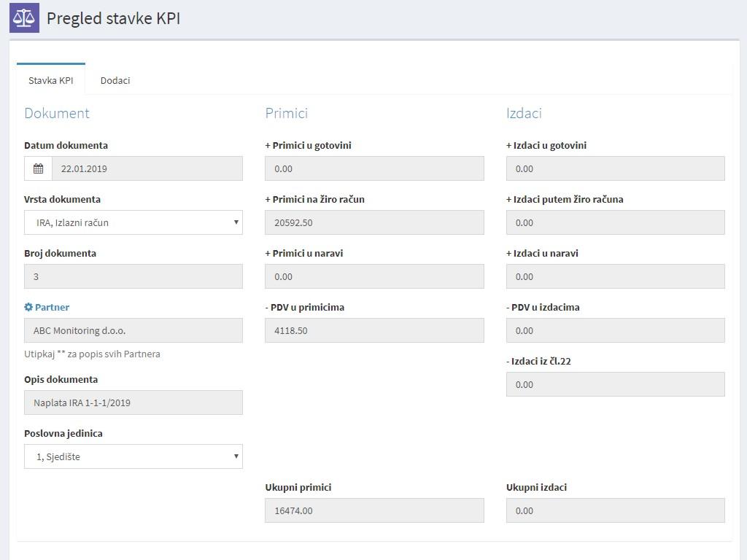This screenshot has width=747, height=560.
Task: Click the gear icon beside Partner
Action: pos(28,307)
